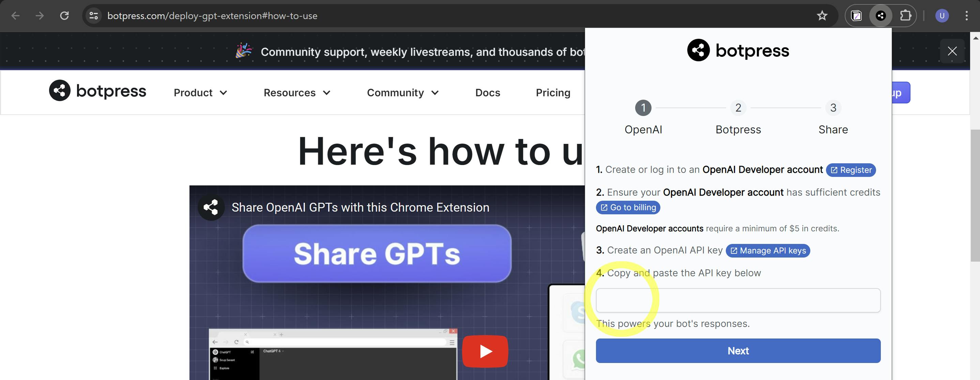Play the YouTube video

pyautogui.click(x=485, y=351)
